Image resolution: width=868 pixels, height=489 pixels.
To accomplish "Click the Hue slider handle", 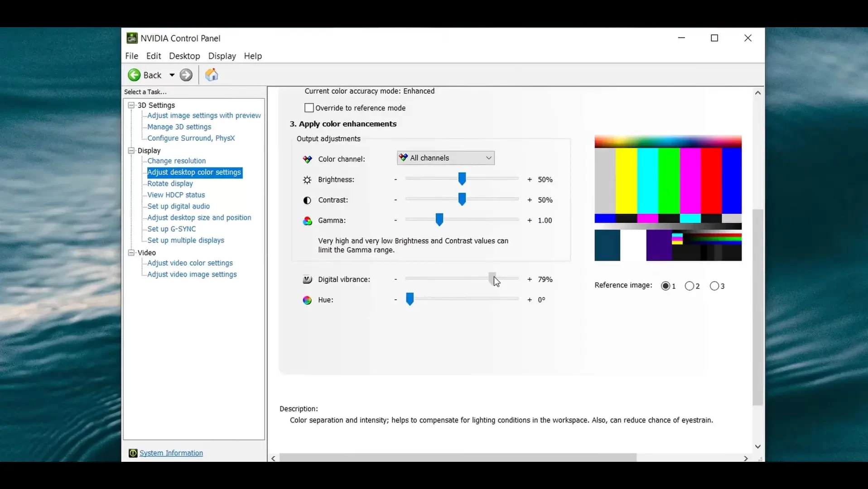I will click(x=410, y=299).
